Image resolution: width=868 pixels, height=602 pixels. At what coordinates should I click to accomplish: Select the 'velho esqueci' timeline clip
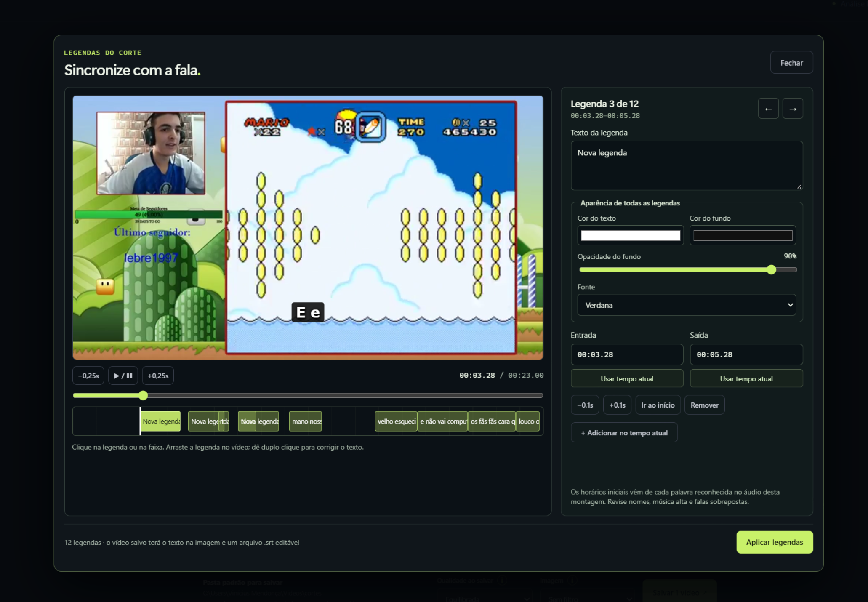tap(396, 421)
